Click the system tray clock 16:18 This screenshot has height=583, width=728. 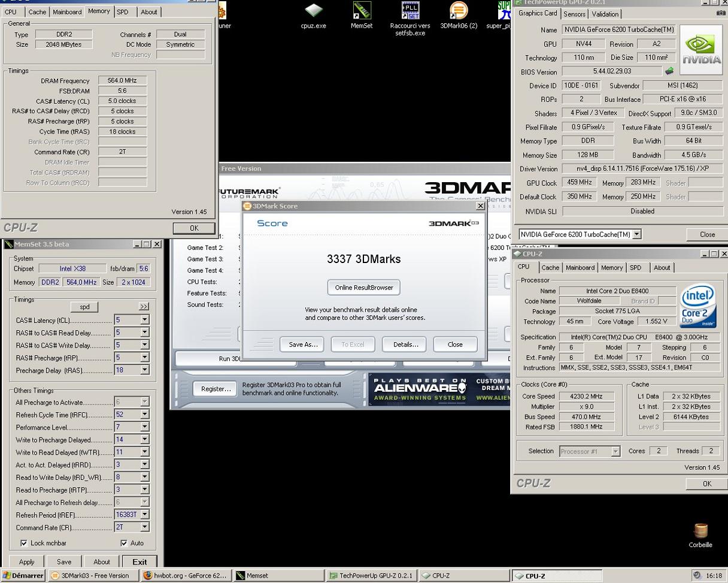[714, 576]
